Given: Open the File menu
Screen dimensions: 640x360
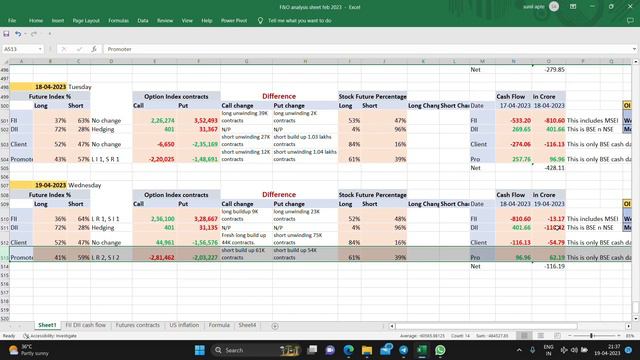Looking at the screenshot, I should (12, 20).
